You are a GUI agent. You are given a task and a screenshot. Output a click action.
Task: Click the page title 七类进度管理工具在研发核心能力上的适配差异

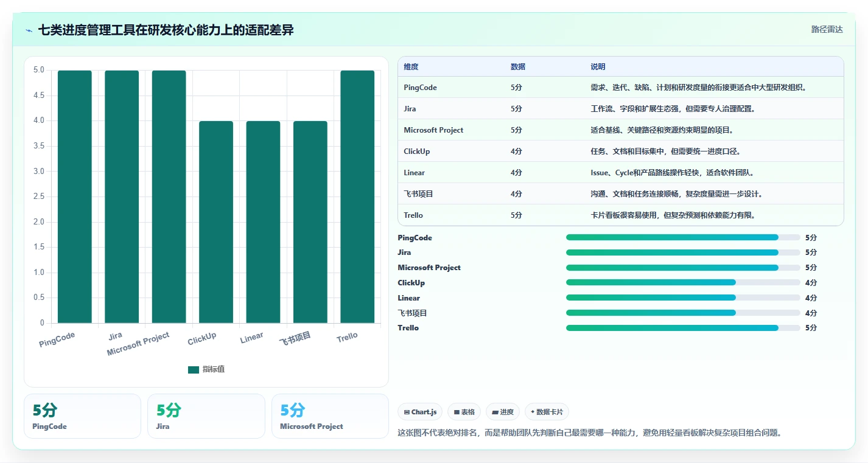(166, 30)
